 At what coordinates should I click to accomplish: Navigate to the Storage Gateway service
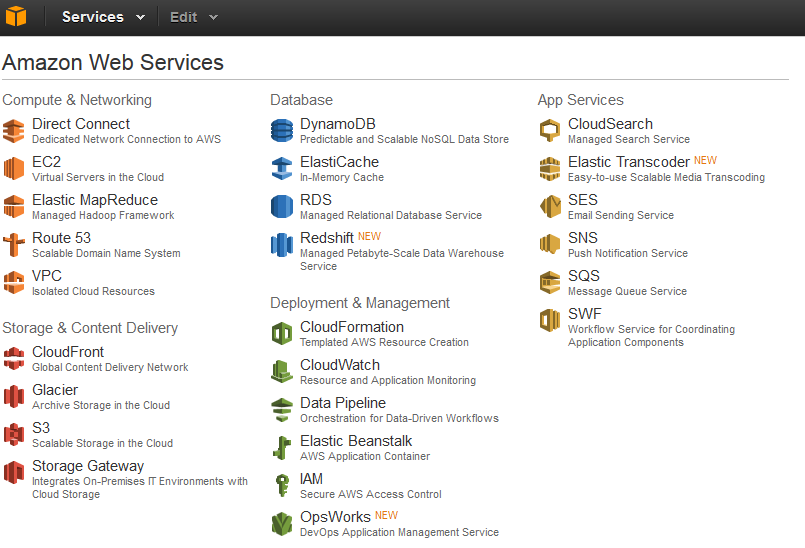pos(88,466)
